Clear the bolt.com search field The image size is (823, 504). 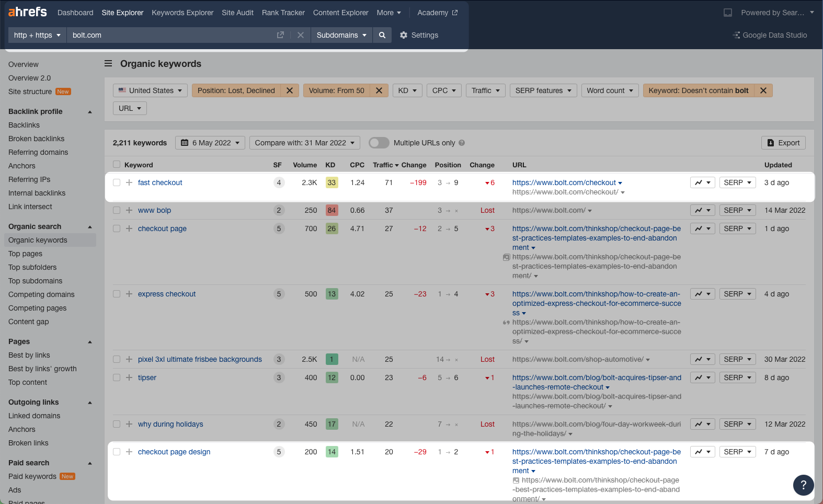301,35
